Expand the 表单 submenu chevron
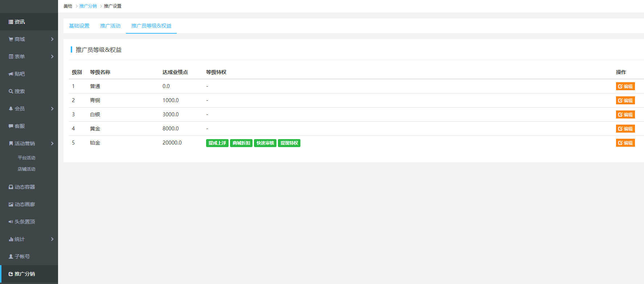644x284 pixels. click(52, 57)
